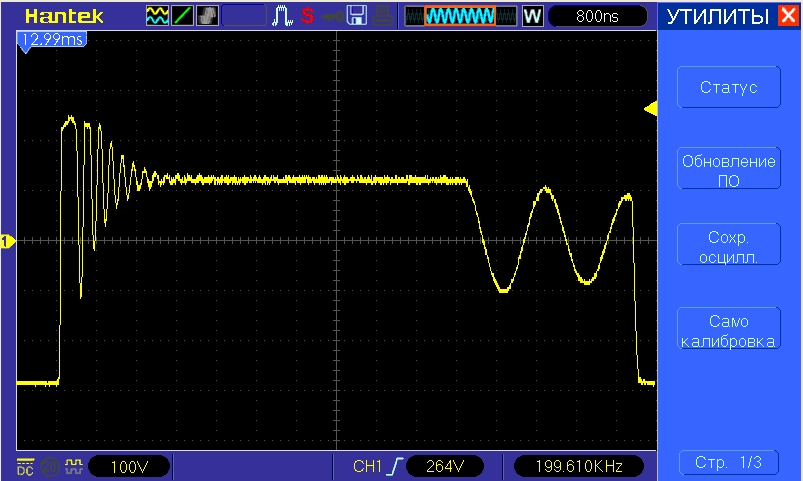The image size is (803, 481).
Task: Click the red S stop status icon
Action: coord(307,16)
